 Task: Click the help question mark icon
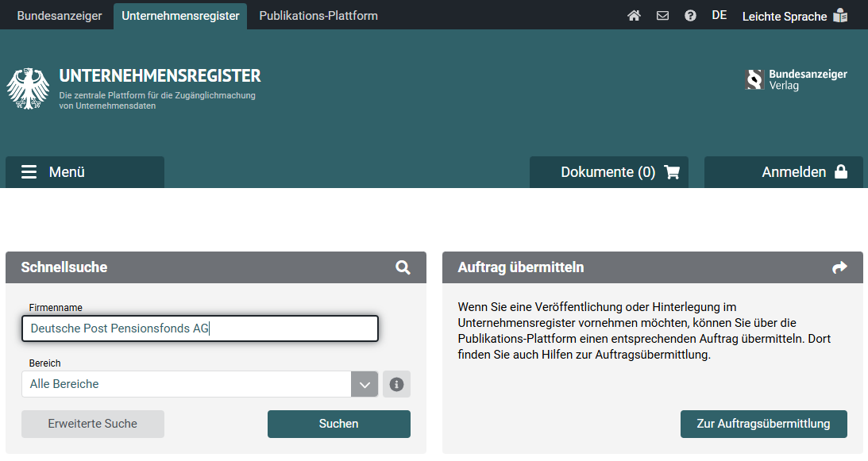(690, 16)
